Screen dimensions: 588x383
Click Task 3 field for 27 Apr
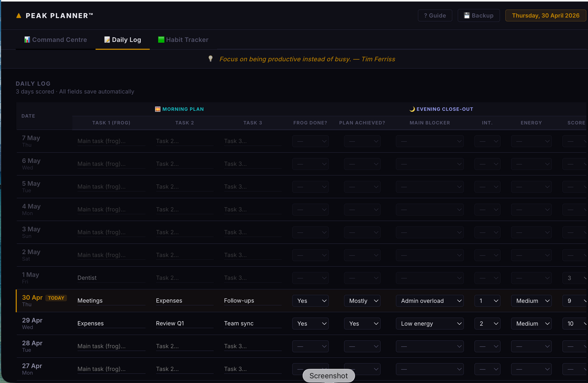(253, 369)
